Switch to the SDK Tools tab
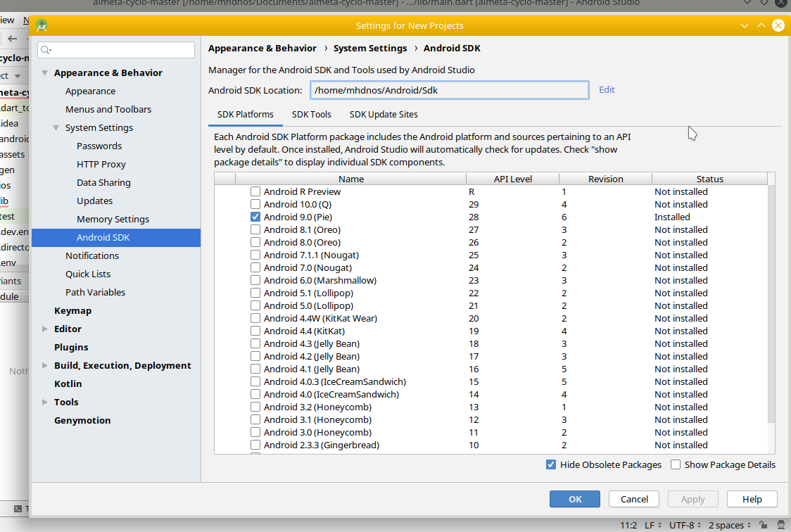Screen dimensions: 791x532 point(311,115)
